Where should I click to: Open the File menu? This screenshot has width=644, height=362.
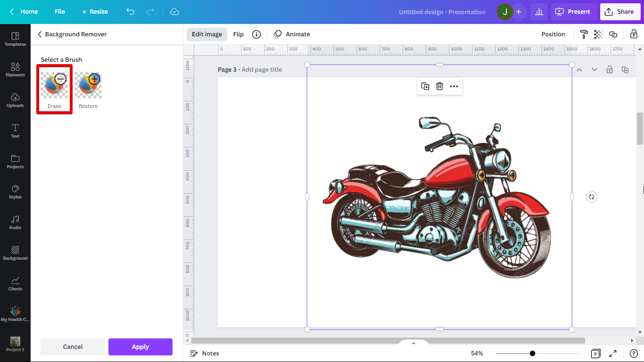pos(60,12)
